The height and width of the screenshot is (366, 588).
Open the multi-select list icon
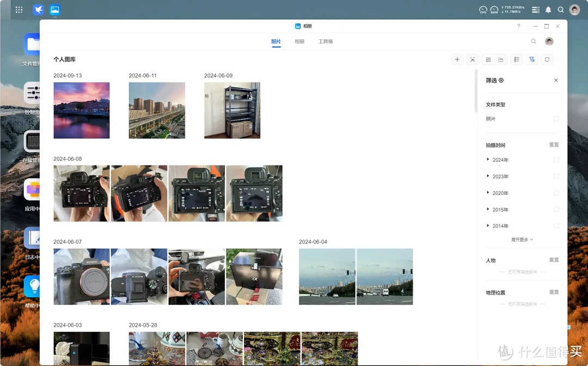(x=517, y=60)
